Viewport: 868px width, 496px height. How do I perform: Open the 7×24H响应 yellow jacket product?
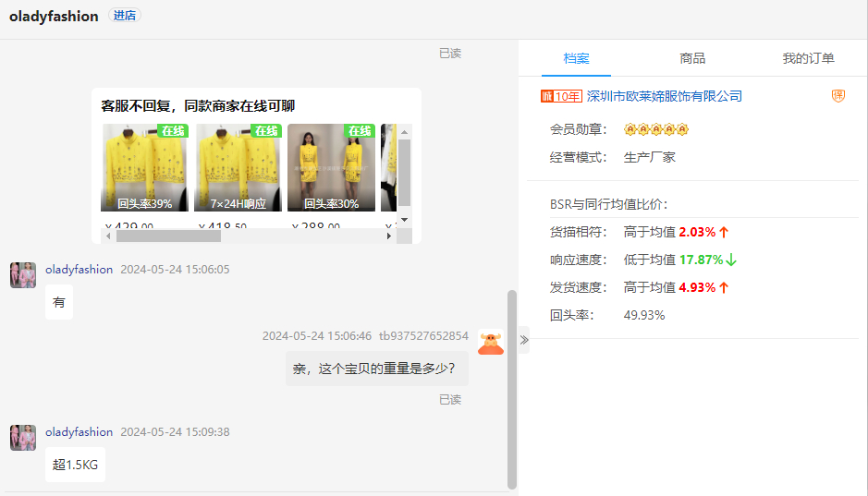pos(238,168)
